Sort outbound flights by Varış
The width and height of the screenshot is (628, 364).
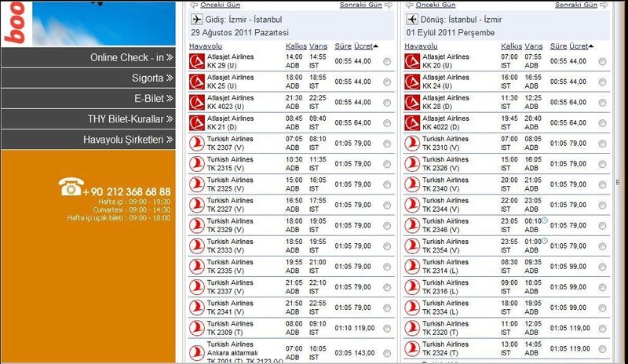click(318, 46)
